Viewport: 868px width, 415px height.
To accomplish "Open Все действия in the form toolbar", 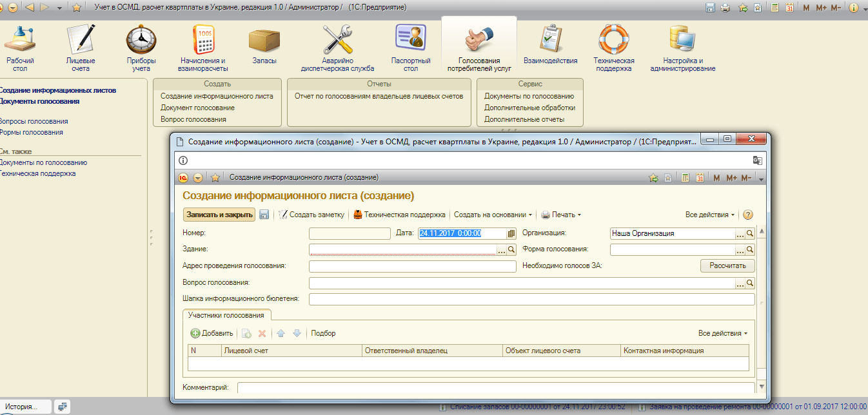I will 710,215.
